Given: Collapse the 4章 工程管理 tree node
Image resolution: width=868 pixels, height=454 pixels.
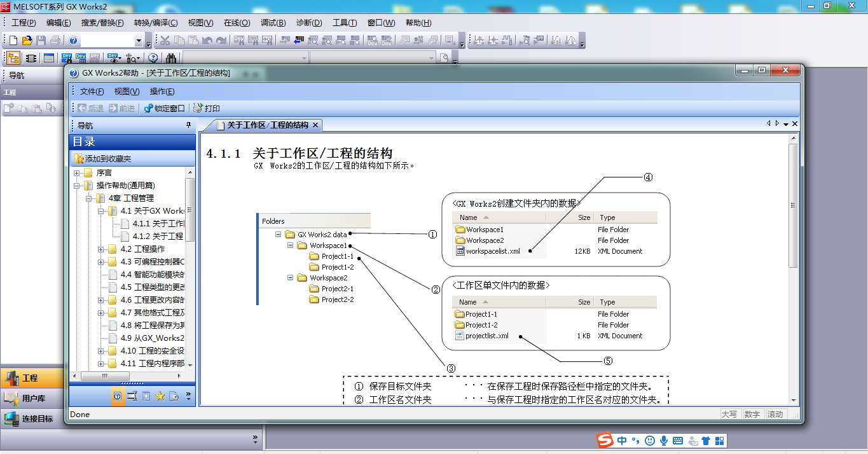Looking at the screenshot, I should click(89, 198).
